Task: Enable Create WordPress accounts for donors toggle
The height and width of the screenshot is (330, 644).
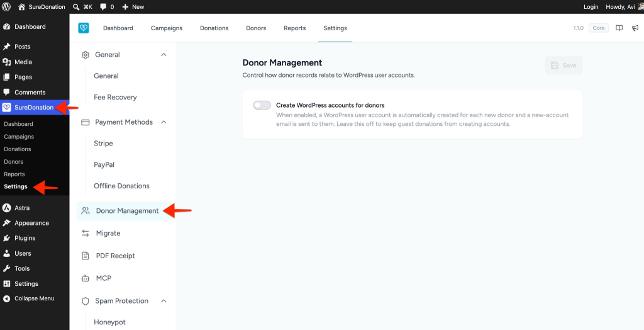Action: (x=262, y=105)
